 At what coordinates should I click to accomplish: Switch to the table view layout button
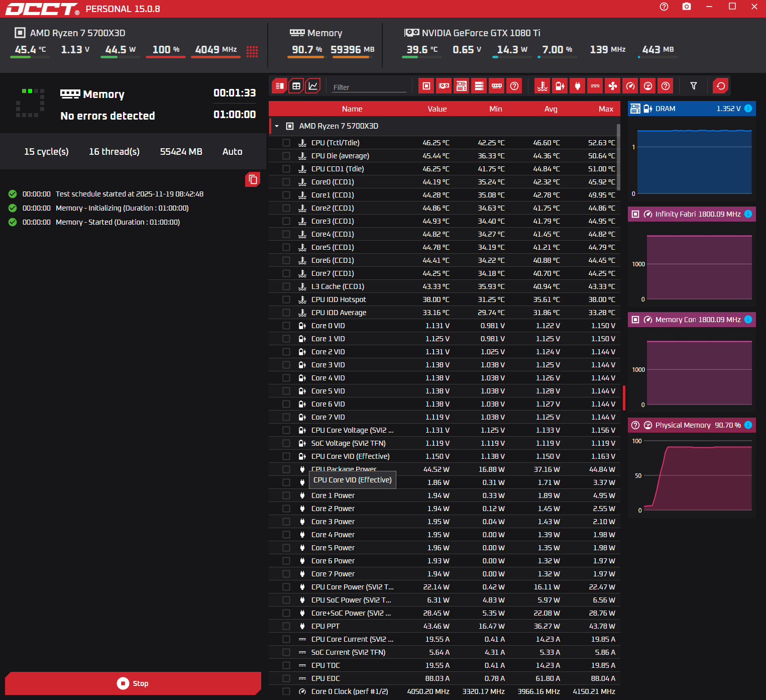click(296, 86)
